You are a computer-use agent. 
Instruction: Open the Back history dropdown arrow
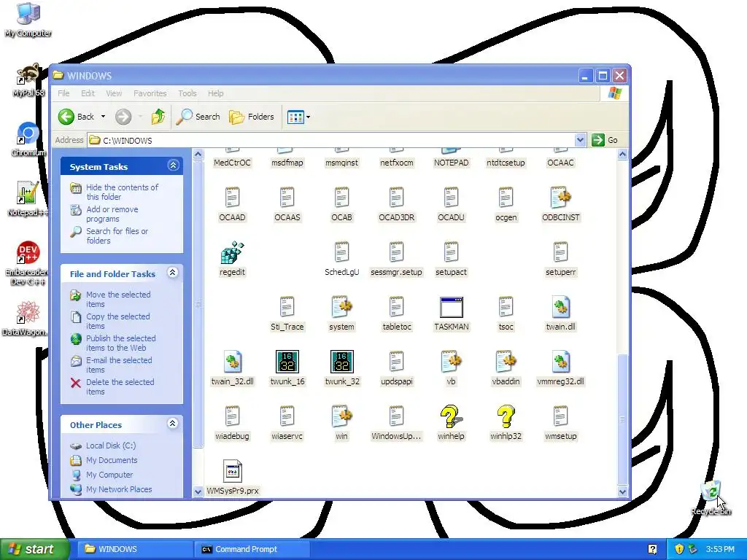click(x=103, y=117)
